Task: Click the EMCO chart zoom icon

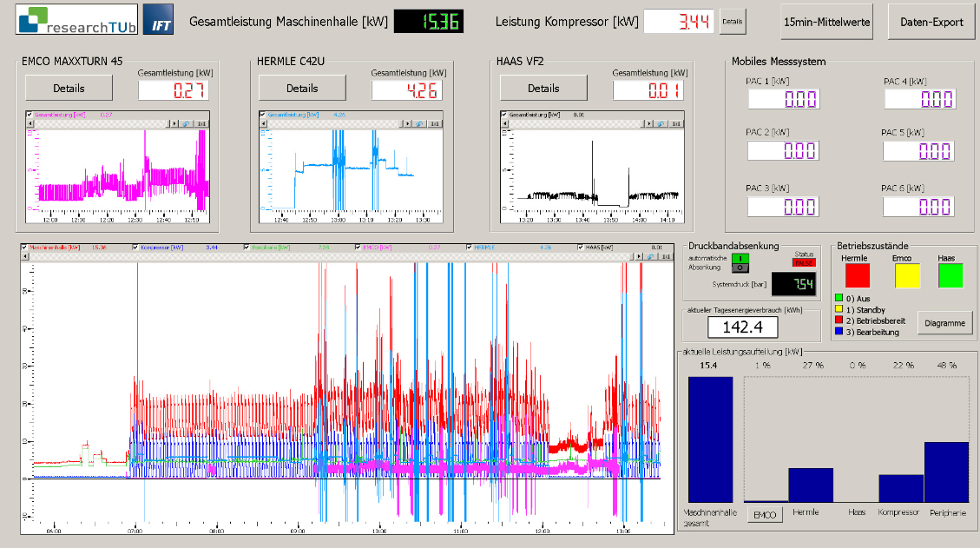Action: point(186,123)
